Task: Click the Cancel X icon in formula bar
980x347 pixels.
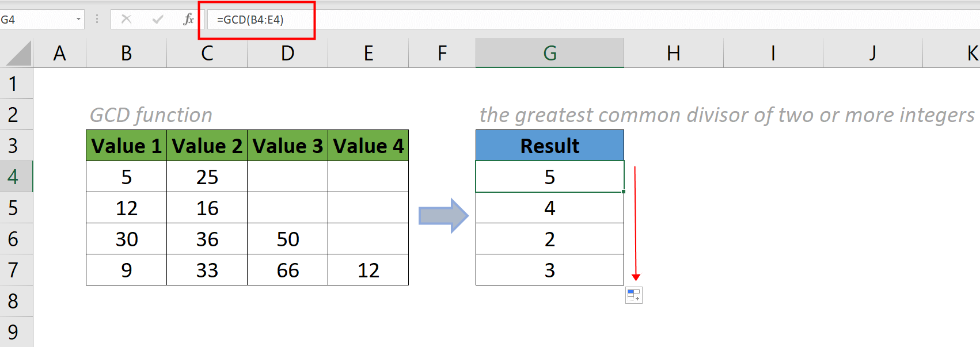Action: coord(126,20)
